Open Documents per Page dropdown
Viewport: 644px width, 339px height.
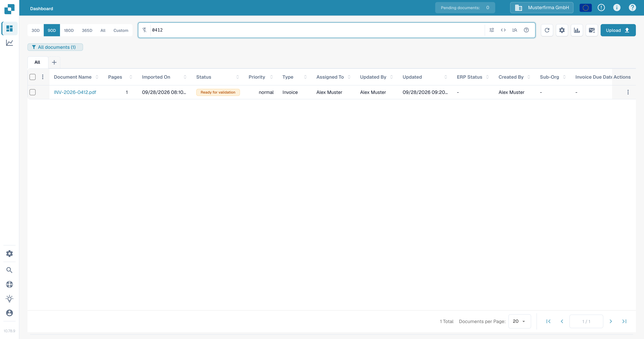point(519,322)
